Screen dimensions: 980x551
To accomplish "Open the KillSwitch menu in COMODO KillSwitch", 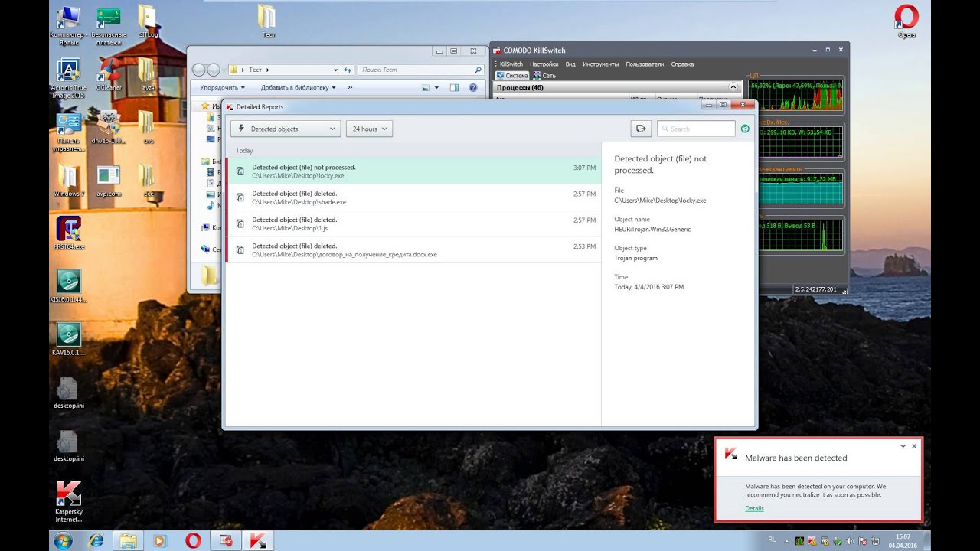I will click(511, 64).
